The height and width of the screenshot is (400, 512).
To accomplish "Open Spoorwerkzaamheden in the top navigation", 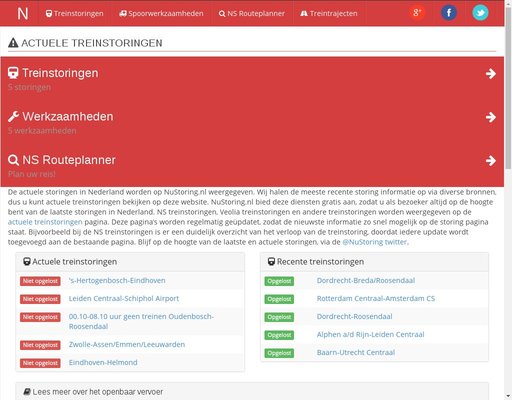I will coord(161,13).
